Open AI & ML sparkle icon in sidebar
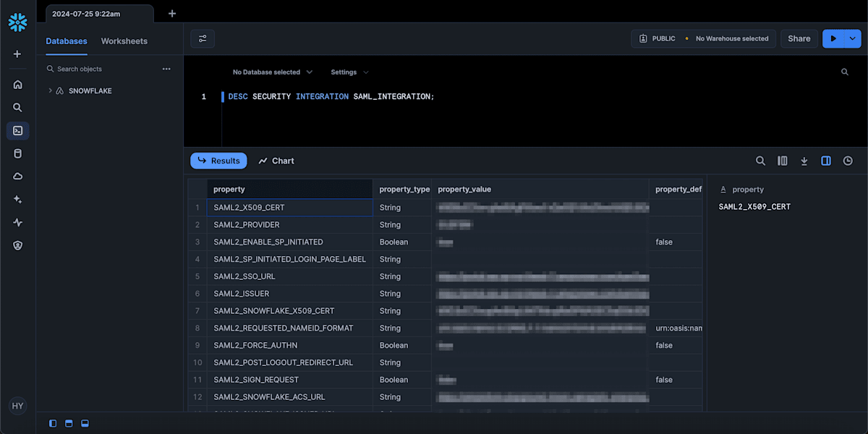 pyautogui.click(x=17, y=200)
